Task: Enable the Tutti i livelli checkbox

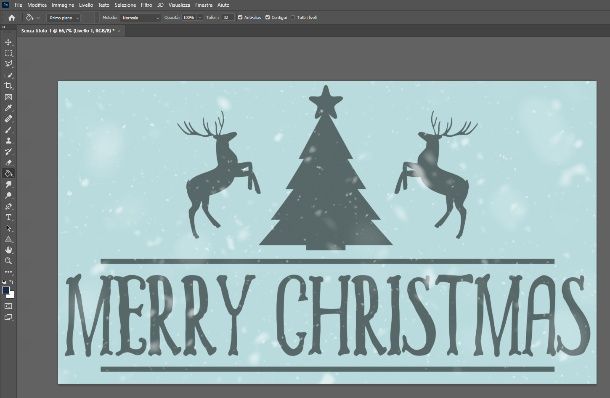Action: [x=293, y=18]
